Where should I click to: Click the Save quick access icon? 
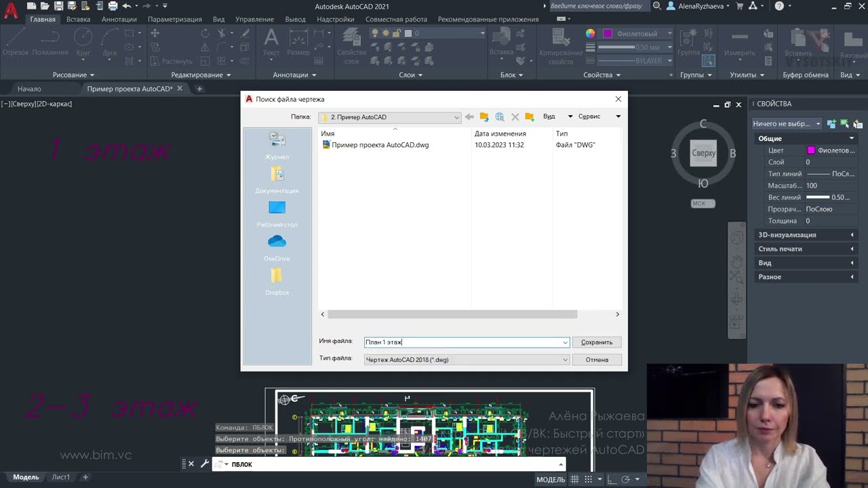[59, 6]
